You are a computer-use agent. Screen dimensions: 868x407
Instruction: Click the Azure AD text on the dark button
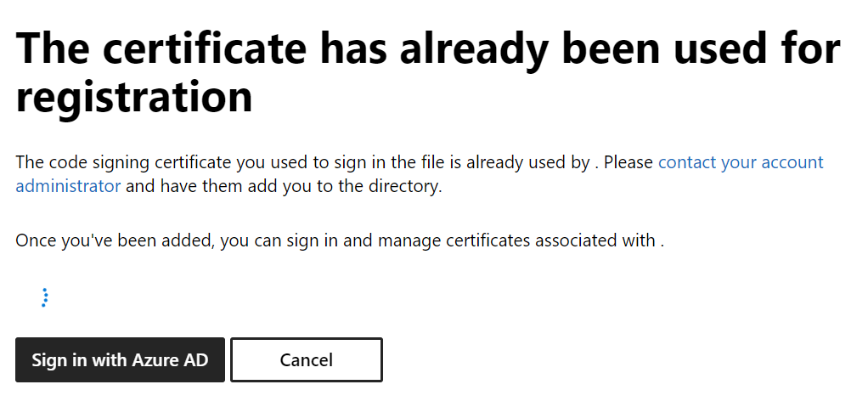(x=172, y=360)
